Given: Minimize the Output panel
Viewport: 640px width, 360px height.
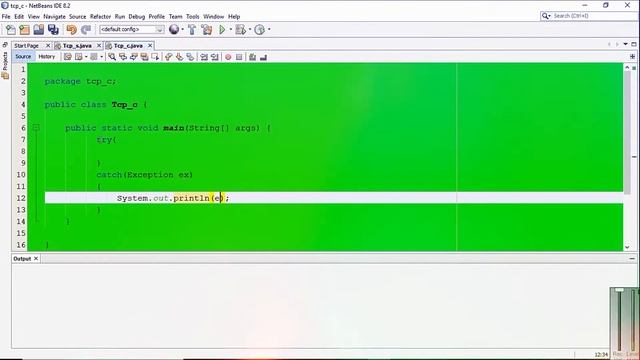Looking at the screenshot, I should pos(632,258).
